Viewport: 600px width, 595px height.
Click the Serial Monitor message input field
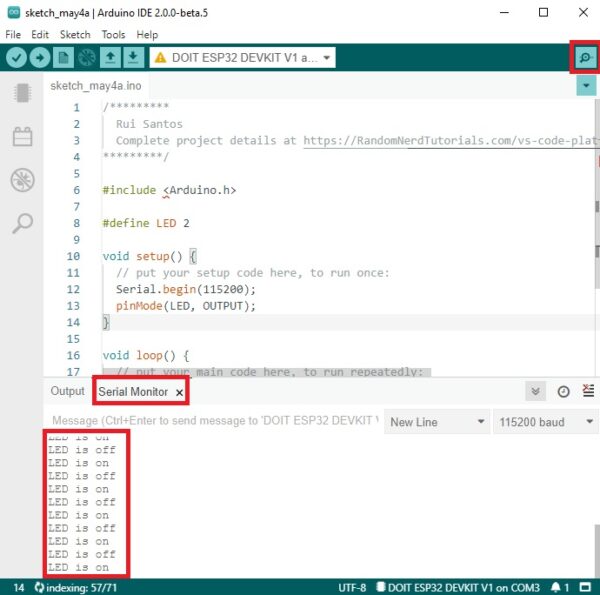(x=212, y=422)
